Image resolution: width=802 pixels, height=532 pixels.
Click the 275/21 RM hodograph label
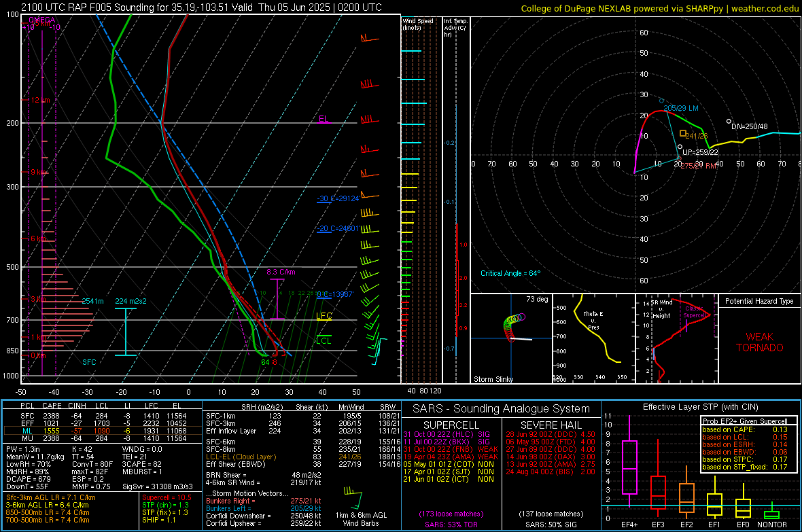699,166
